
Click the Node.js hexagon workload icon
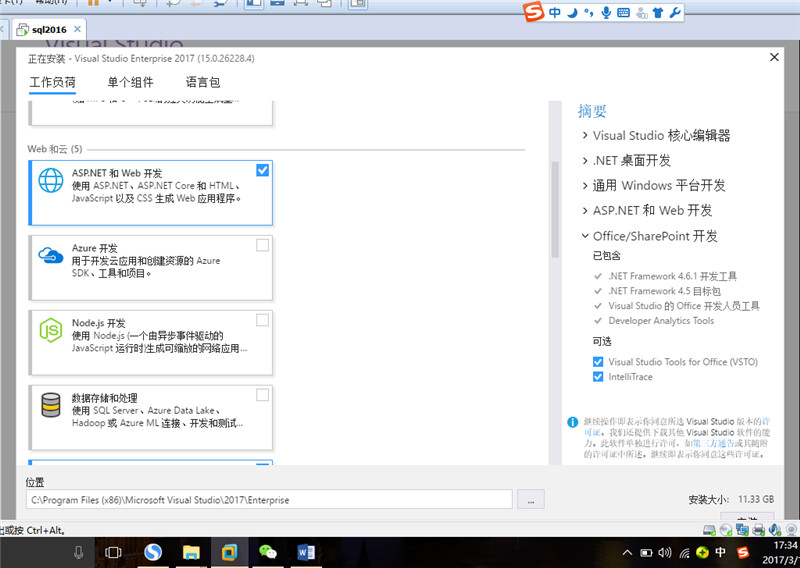[51, 330]
